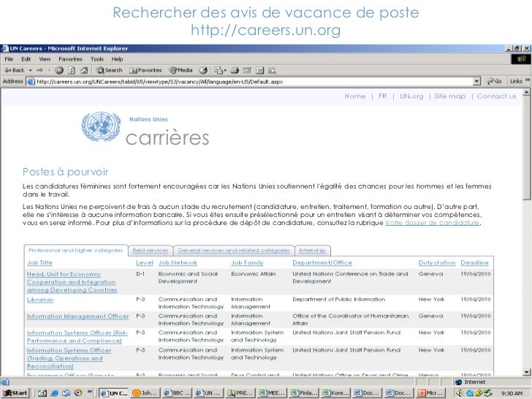Open Head, Unit for Economic Cooperation job
Image resolution: width=532 pixels, height=399 pixels.
(72, 282)
